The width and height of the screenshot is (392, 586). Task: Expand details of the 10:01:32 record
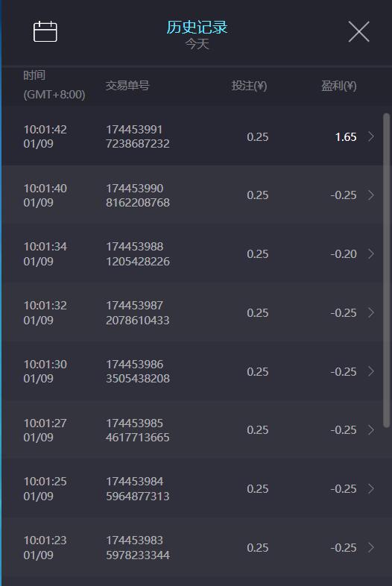pos(370,312)
